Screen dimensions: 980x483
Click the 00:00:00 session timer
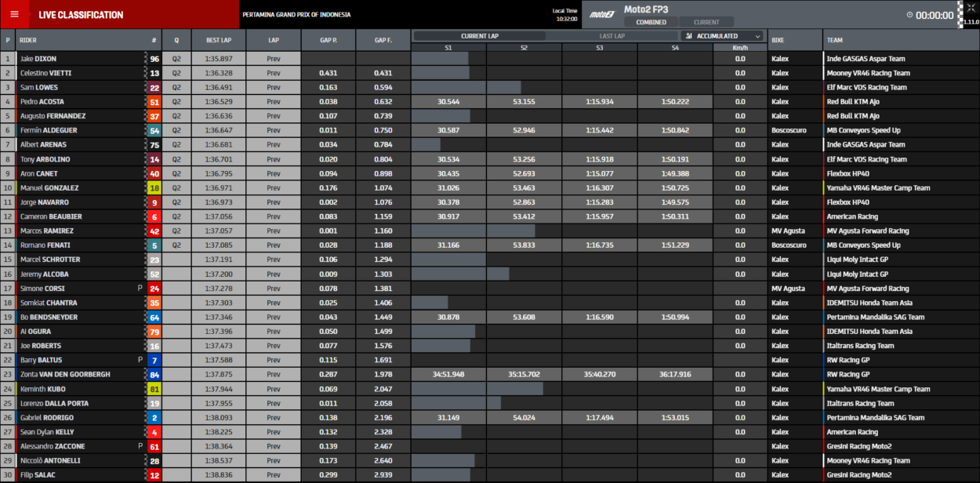(935, 15)
